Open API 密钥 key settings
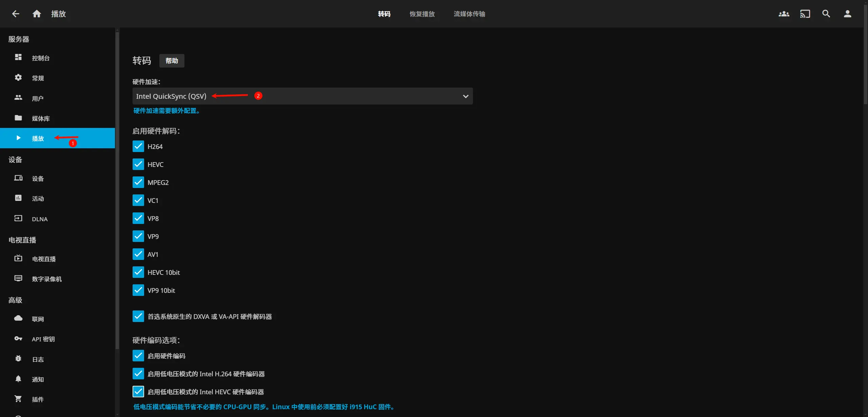The height and width of the screenshot is (417, 868). (43, 339)
